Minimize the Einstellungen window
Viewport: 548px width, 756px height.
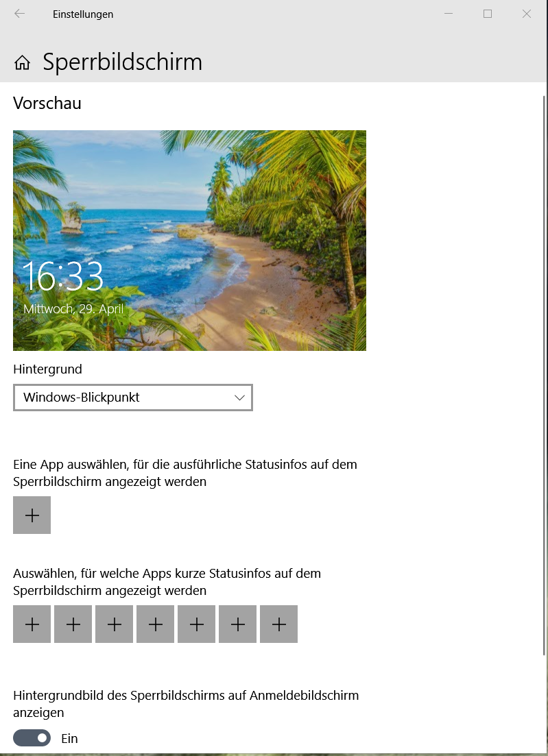tap(449, 14)
